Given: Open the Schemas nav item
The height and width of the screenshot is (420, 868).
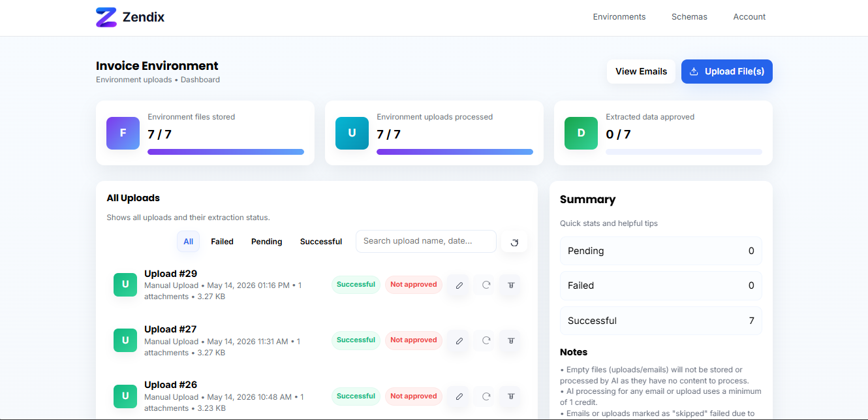Looking at the screenshot, I should point(689,17).
